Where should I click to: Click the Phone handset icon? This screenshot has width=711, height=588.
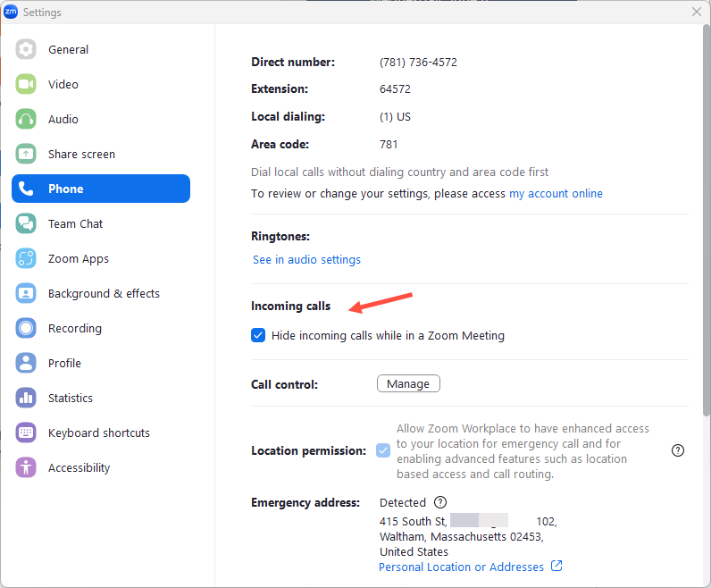(x=26, y=189)
